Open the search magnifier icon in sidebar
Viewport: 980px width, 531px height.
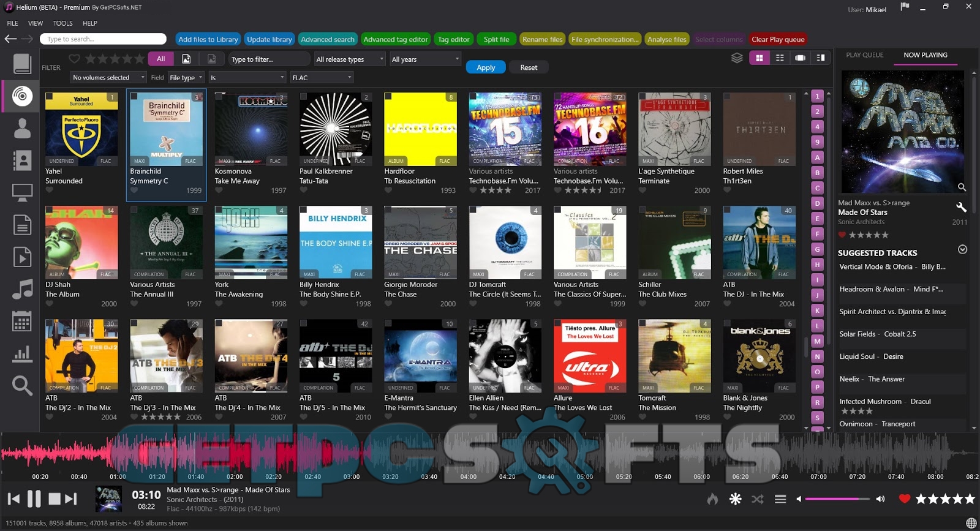pyautogui.click(x=22, y=385)
